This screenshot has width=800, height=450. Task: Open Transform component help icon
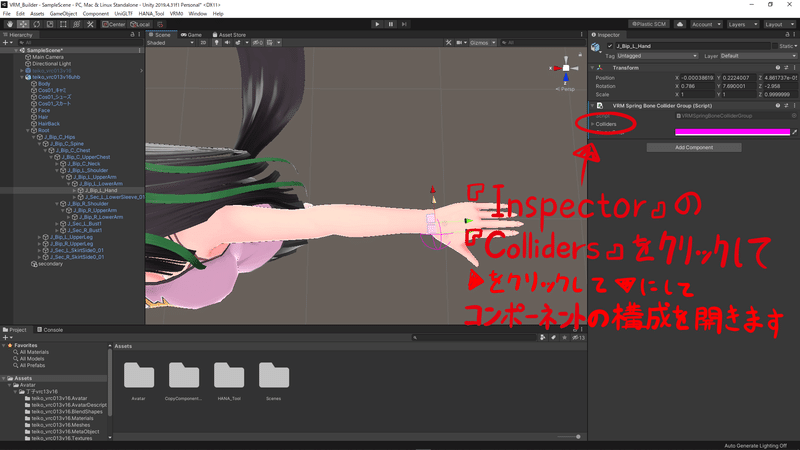[x=778, y=68]
